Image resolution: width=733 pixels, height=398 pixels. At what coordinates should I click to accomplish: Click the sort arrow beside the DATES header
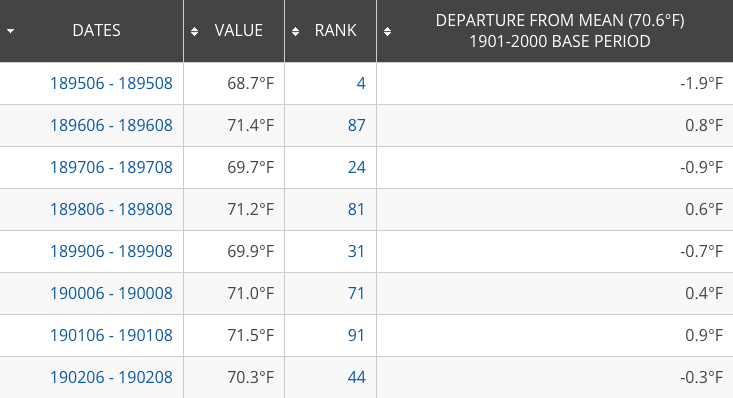pyautogui.click(x=10, y=31)
